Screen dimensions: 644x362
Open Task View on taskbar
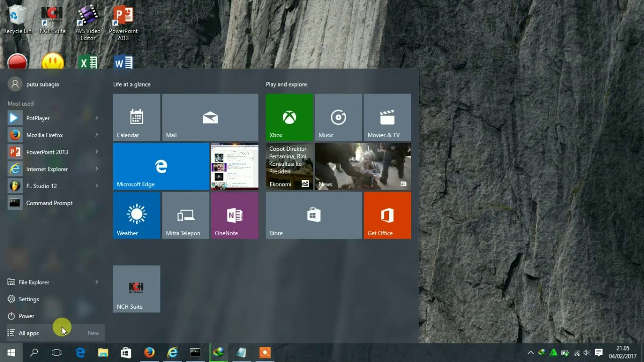[57, 352]
